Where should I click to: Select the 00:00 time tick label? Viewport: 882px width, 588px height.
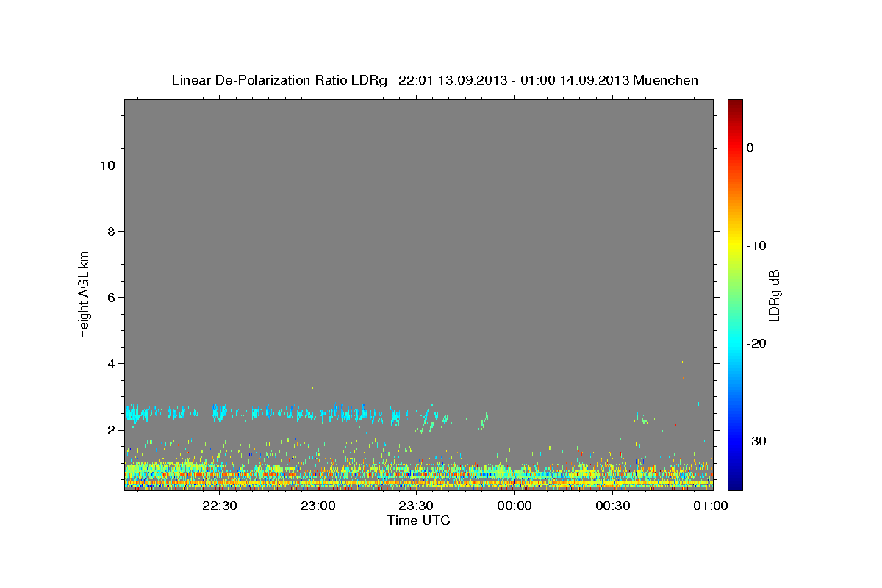[x=514, y=506]
